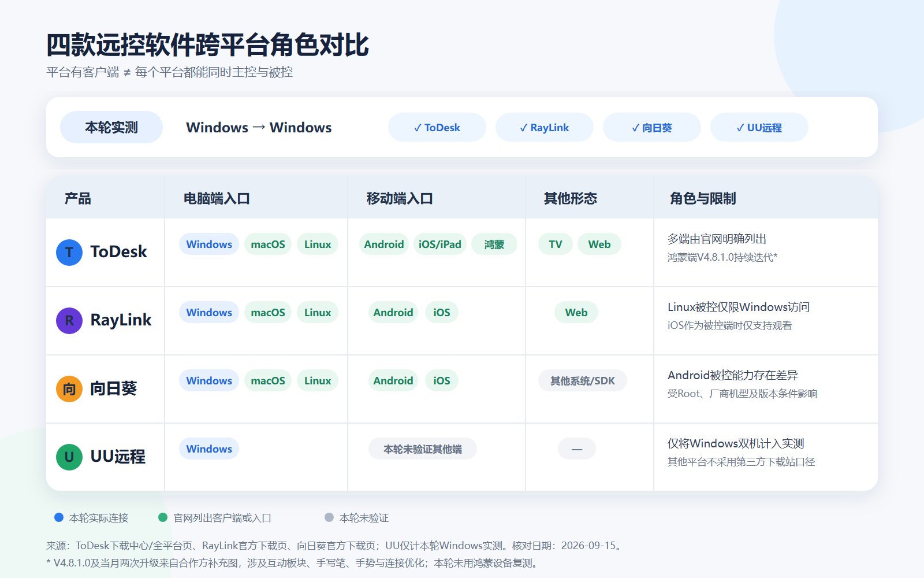Click the 本轮未验证 legend label

[364, 518]
